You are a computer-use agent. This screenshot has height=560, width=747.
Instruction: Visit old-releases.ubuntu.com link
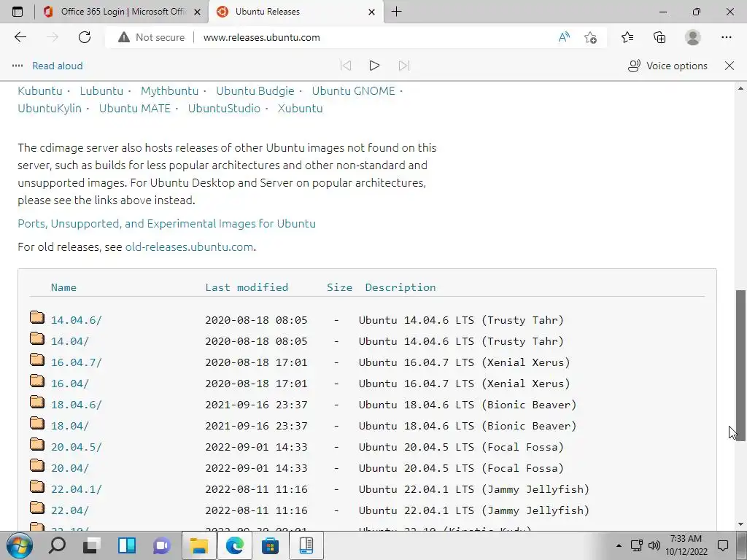tap(189, 246)
